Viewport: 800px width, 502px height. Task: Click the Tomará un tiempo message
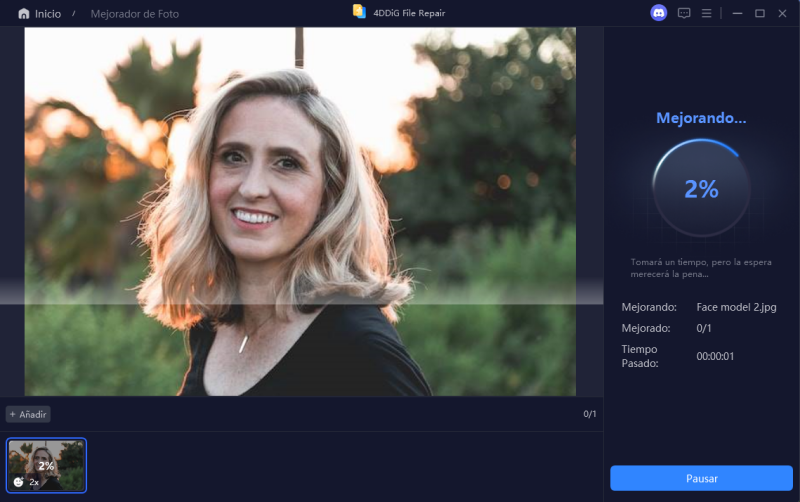(x=701, y=268)
